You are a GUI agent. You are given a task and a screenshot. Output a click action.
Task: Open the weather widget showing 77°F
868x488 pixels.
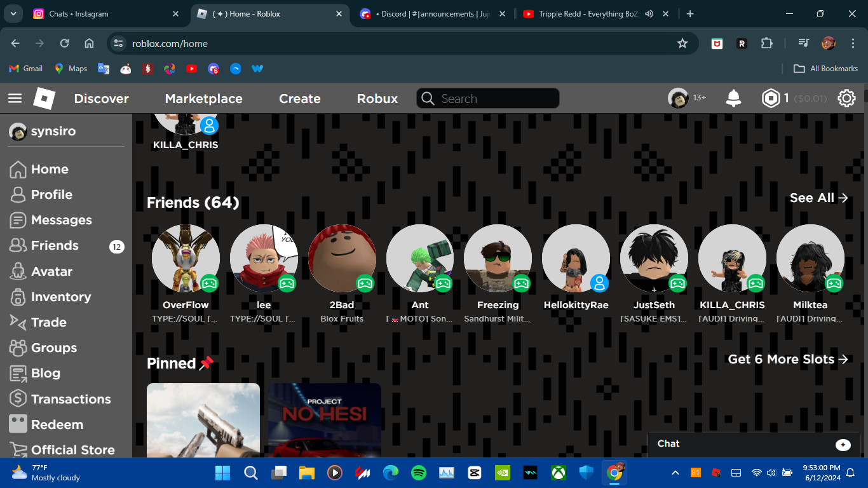(x=46, y=473)
